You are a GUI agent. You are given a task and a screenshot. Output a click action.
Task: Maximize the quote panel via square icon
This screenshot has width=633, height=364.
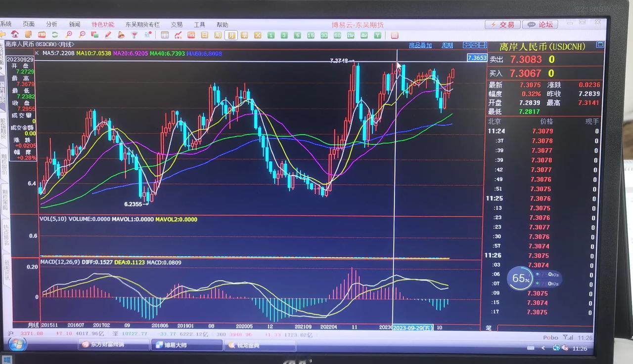[600, 44]
